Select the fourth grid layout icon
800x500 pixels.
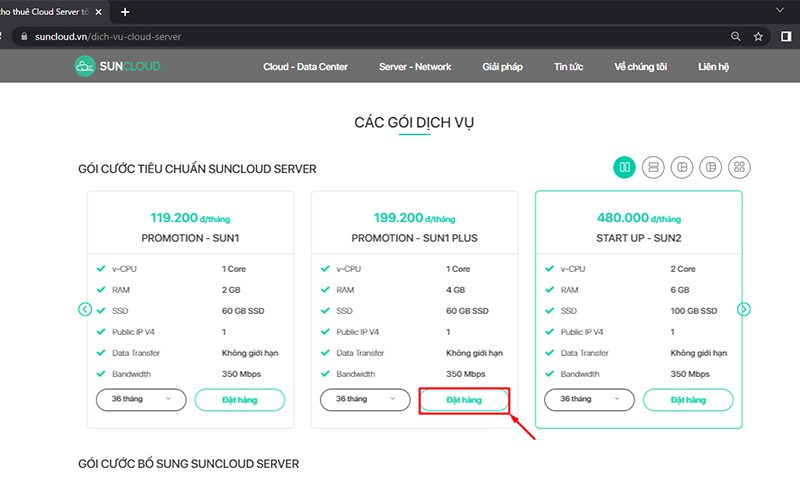tap(711, 167)
